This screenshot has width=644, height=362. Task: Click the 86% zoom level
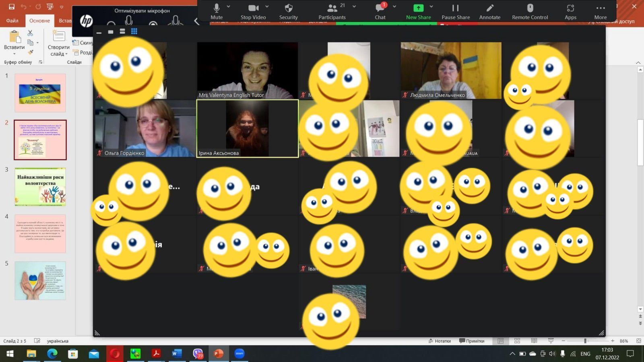click(x=624, y=341)
